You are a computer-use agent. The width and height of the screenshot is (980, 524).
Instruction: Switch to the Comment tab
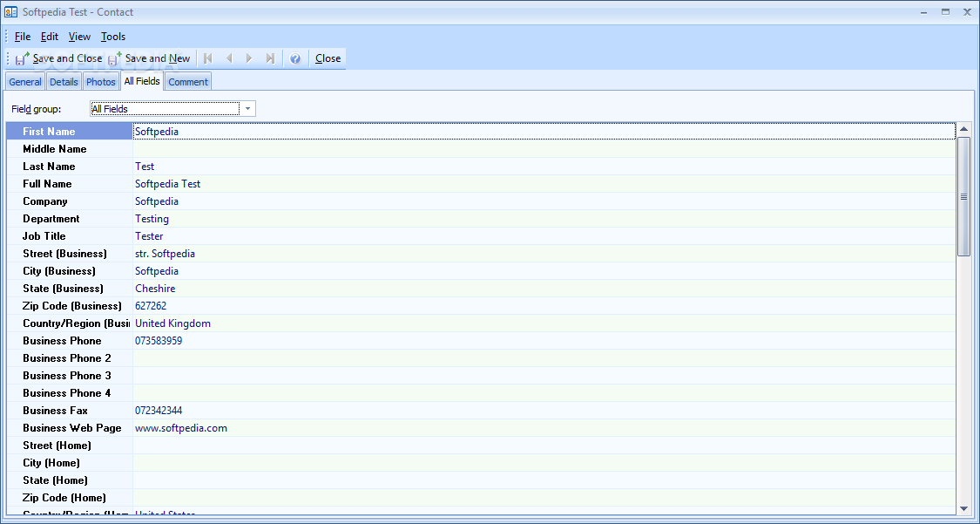coord(188,82)
